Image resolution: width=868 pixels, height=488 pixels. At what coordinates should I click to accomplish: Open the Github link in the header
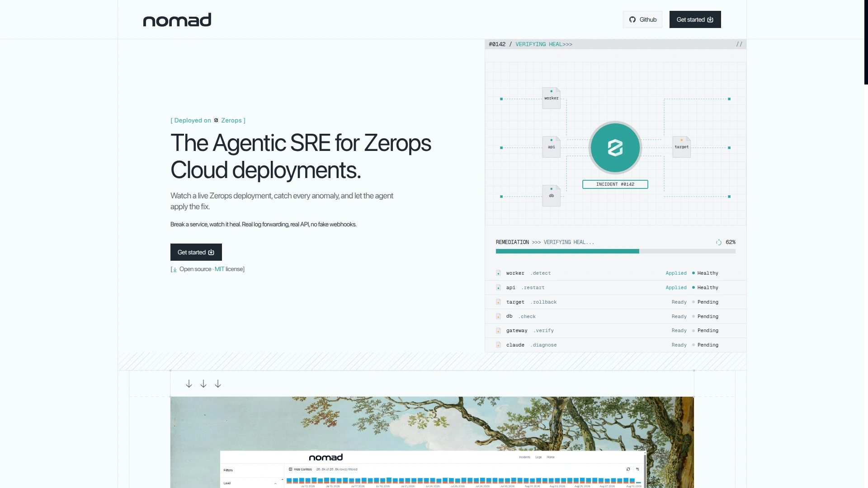(x=642, y=19)
